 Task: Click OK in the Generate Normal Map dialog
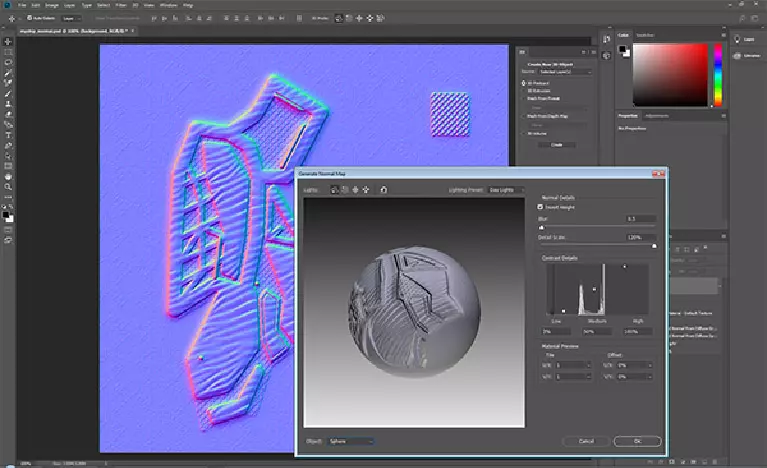(x=637, y=441)
